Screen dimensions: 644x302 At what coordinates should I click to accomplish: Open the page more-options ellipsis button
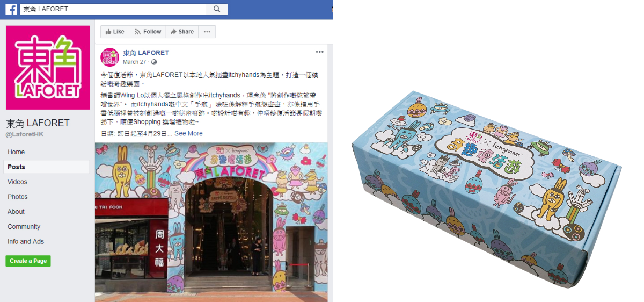[x=207, y=32]
